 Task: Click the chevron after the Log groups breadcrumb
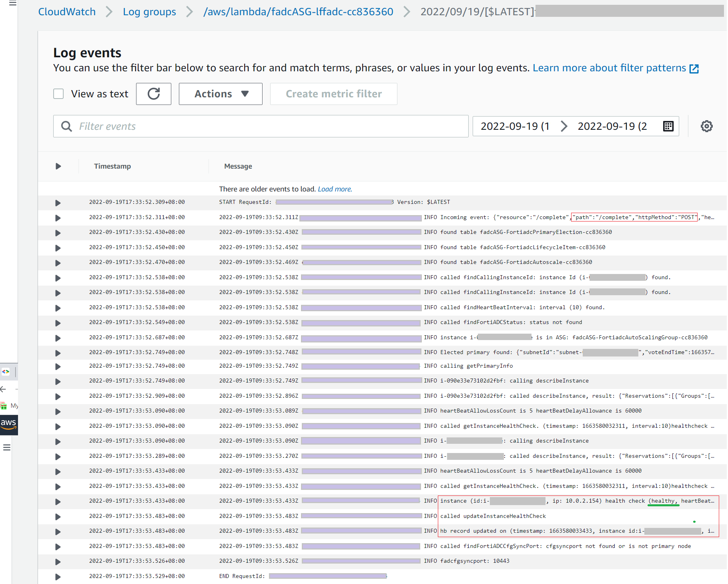coord(189,12)
